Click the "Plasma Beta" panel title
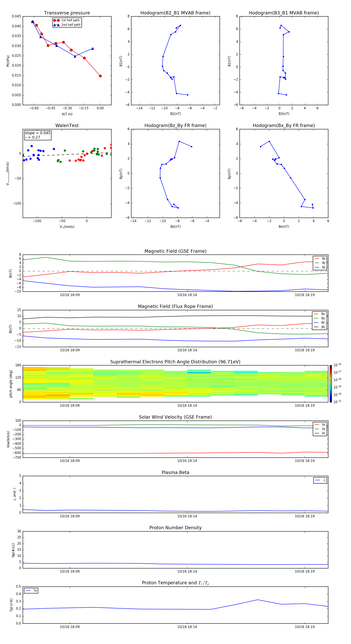The image size is (351, 644). point(175,473)
